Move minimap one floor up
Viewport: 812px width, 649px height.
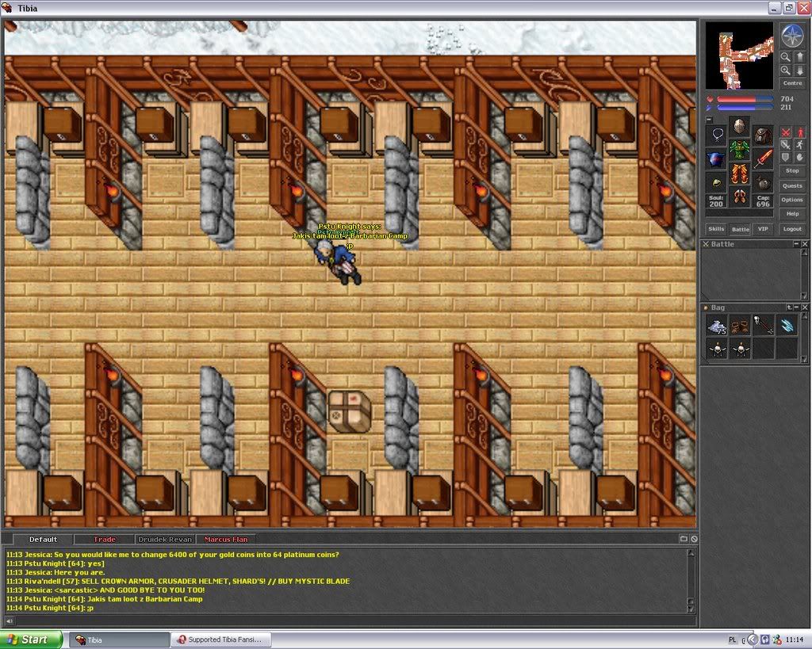click(x=799, y=57)
